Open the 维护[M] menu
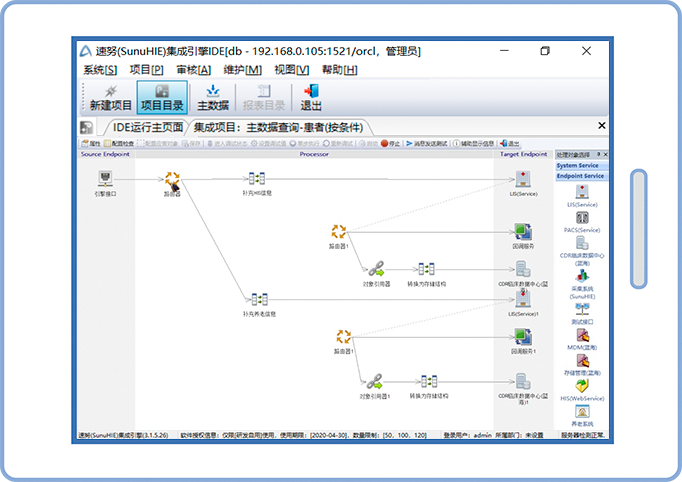682x482 pixels. (x=242, y=69)
